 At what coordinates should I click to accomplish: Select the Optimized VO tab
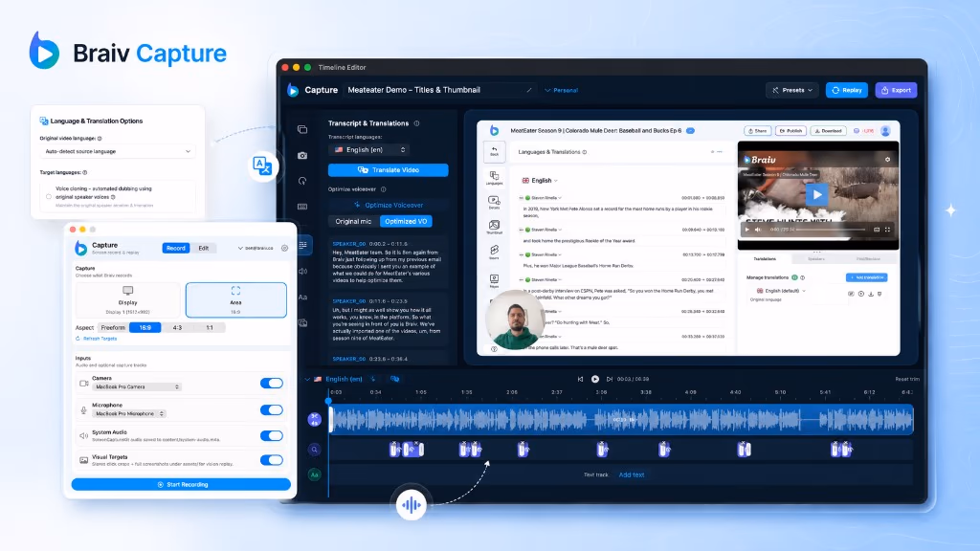406,221
